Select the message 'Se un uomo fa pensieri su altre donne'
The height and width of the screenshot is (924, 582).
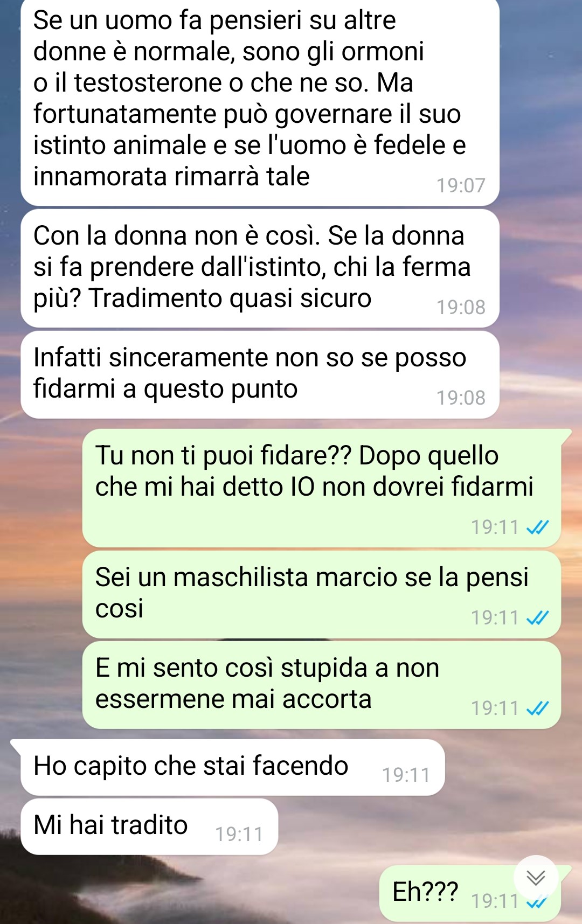click(x=260, y=102)
